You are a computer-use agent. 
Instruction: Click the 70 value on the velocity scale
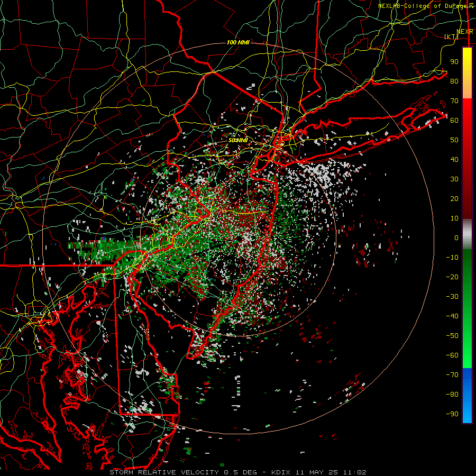coord(454,101)
